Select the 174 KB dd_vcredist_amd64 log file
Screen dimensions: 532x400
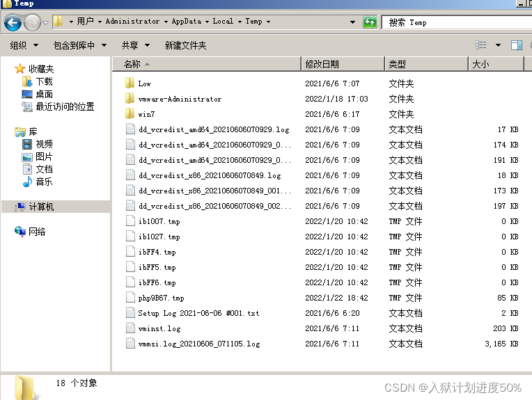click(214, 145)
